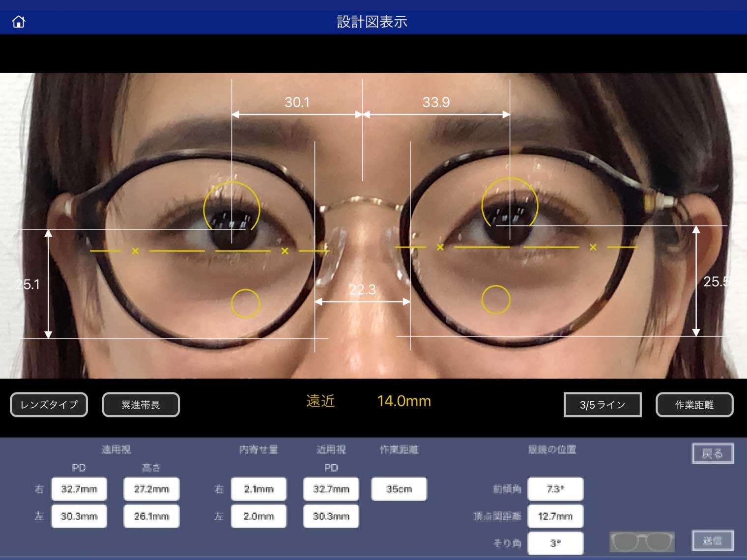Viewport: 747px width, 560px height.
Task: Click the 送信 button
Action: 713,540
